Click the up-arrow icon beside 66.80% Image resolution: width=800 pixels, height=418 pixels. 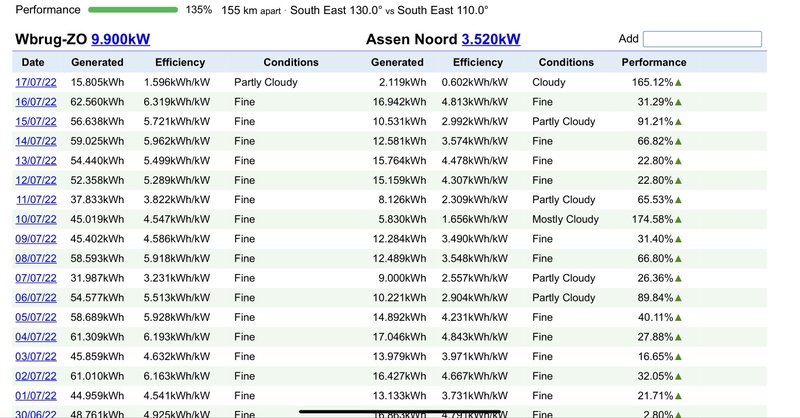[x=678, y=259]
